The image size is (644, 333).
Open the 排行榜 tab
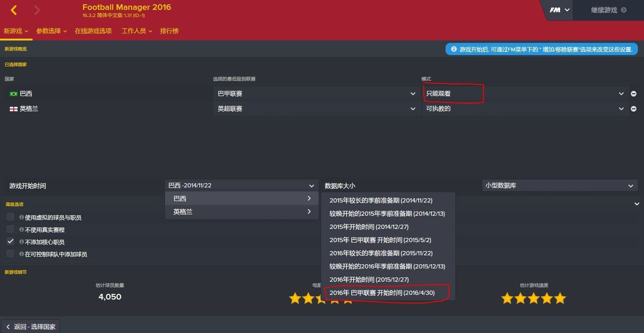169,31
